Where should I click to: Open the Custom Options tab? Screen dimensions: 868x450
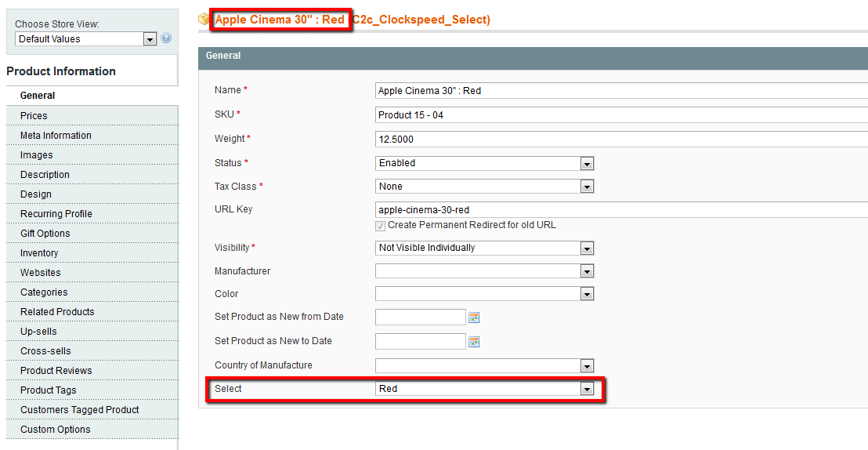pyautogui.click(x=92, y=429)
